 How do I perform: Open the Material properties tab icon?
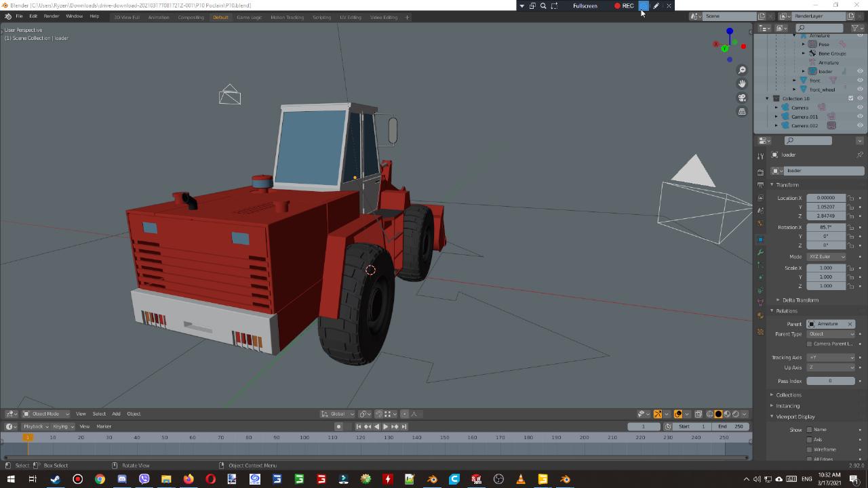coord(760,316)
